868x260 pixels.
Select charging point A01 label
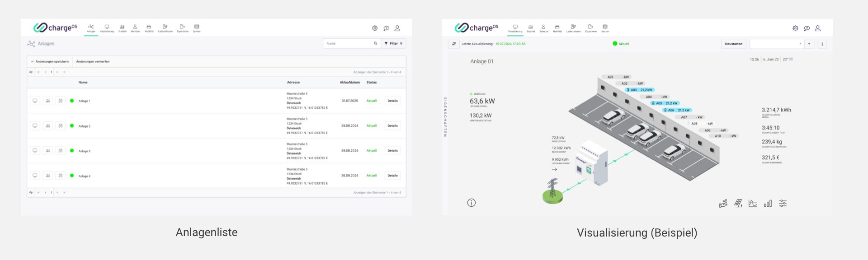point(616,77)
